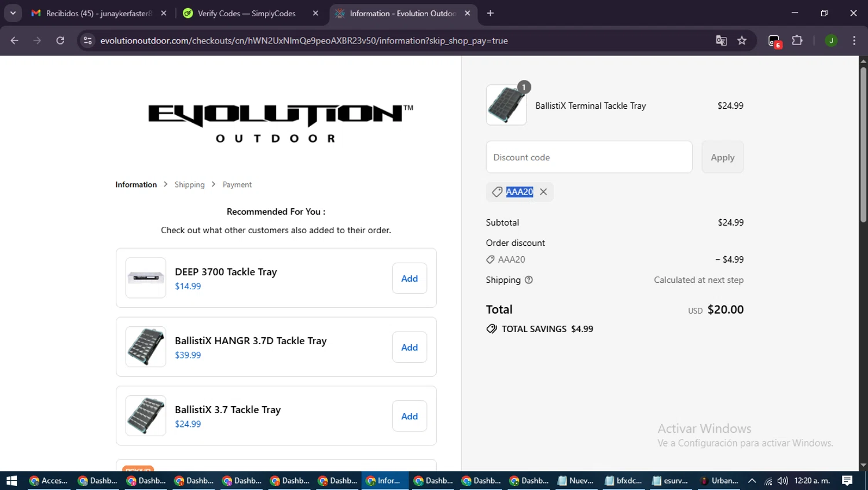
Task: Click the BallistiX Terminal Tackle Tray name
Action: coord(590,105)
